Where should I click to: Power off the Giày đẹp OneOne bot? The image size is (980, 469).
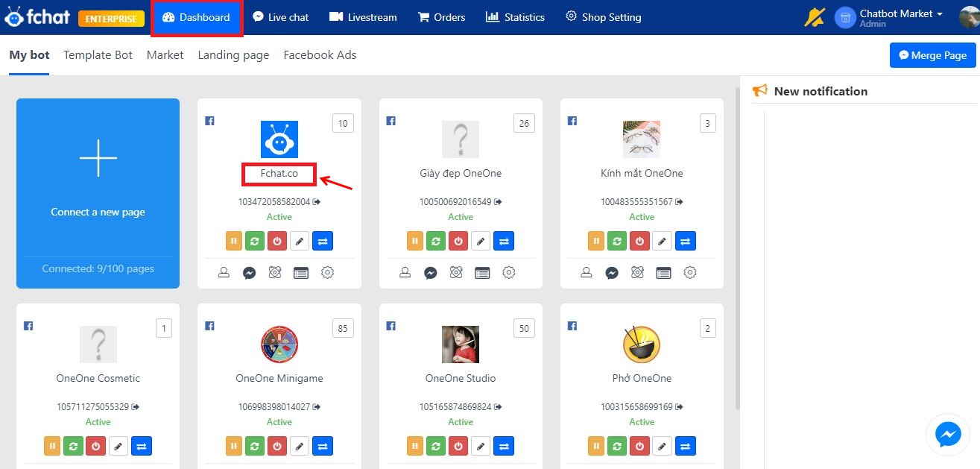[460, 241]
